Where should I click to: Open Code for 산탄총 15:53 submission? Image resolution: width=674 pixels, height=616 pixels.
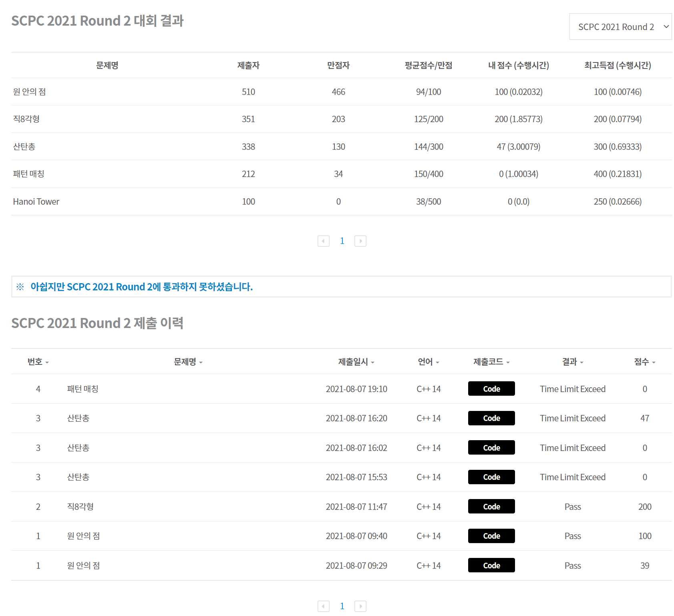pos(491,477)
